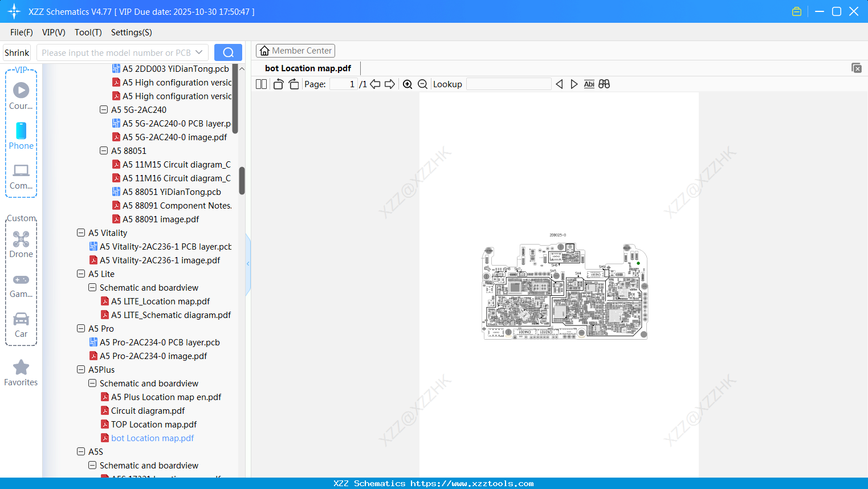868x489 pixels.
Task: Select bot Location map.pdf in tree
Action: (152, 438)
